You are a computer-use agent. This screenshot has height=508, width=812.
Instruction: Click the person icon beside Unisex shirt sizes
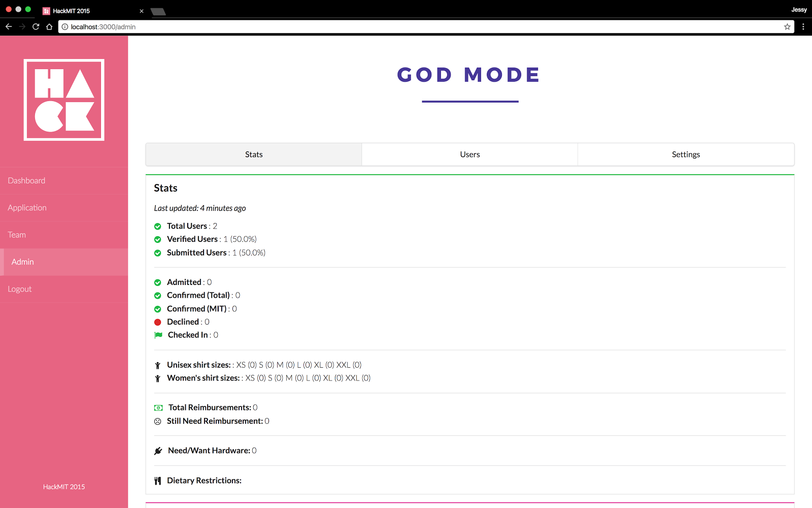tap(157, 365)
